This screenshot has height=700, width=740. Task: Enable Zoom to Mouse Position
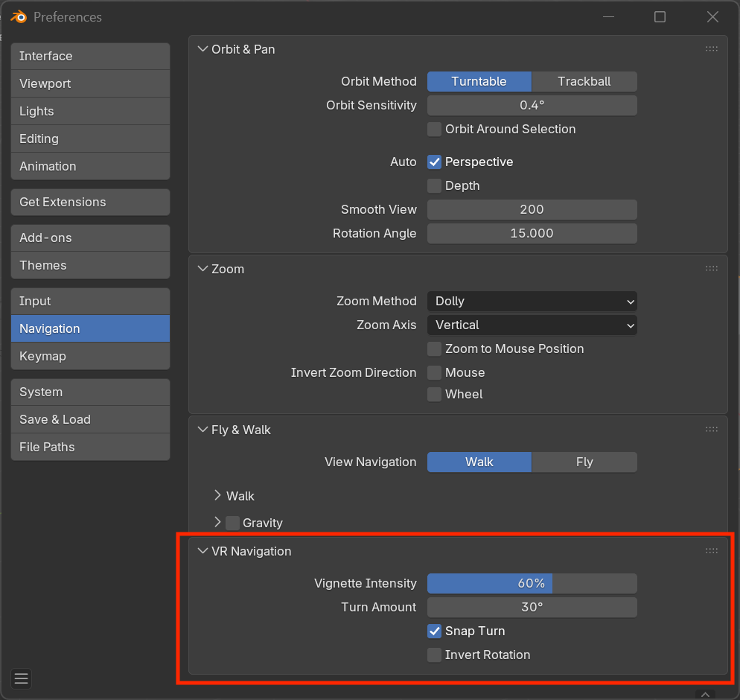[x=434, y=349]
